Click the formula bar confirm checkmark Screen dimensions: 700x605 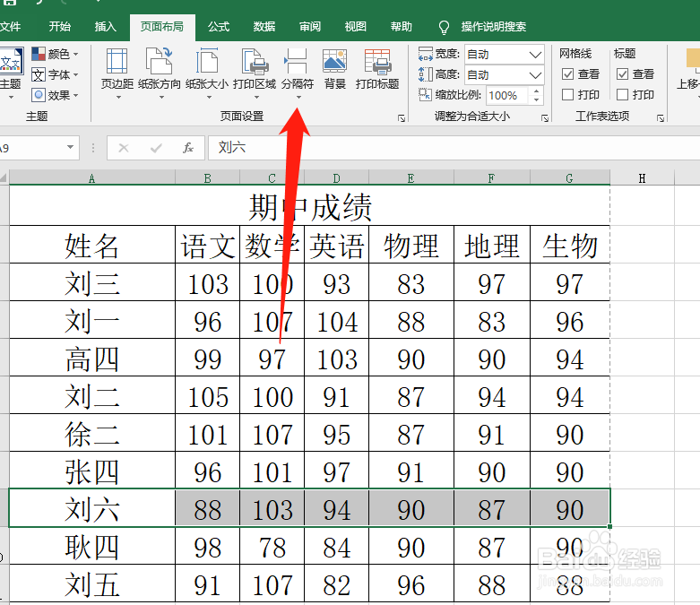point(156,148)
